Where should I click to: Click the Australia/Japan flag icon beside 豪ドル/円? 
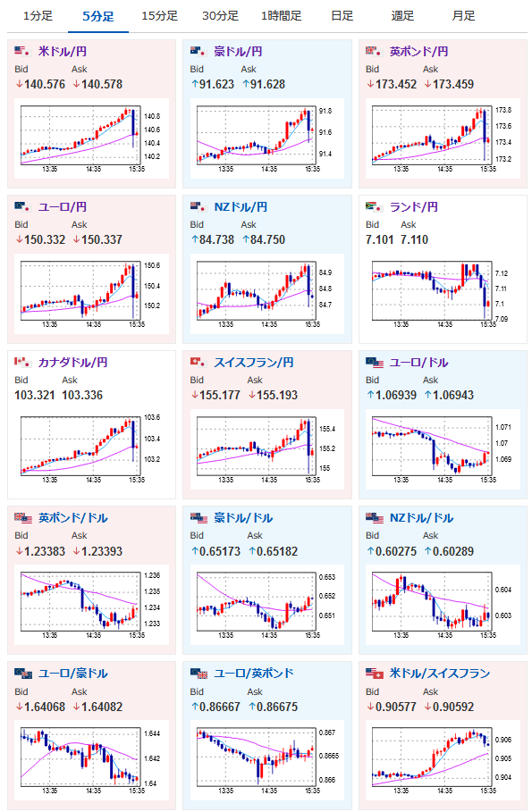point(199,51)
